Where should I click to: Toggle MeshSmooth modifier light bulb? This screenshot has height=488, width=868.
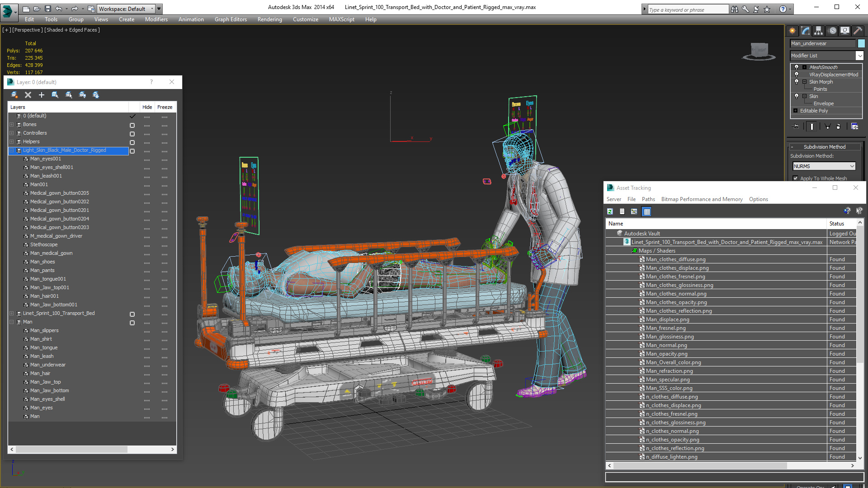[x=797, y=67]
